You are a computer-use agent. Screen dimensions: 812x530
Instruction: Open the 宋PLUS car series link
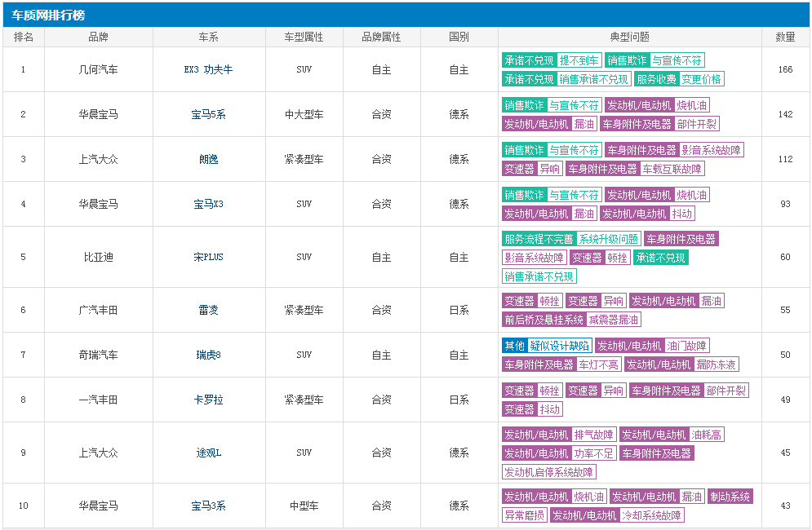(x=208, y=257)
